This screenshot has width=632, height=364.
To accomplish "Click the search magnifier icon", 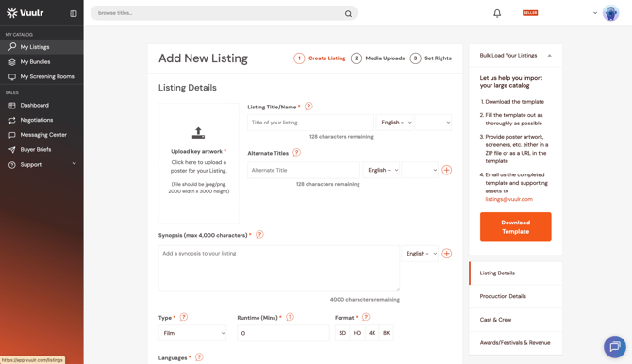I will pyautogui.click(x=348, y=14).
